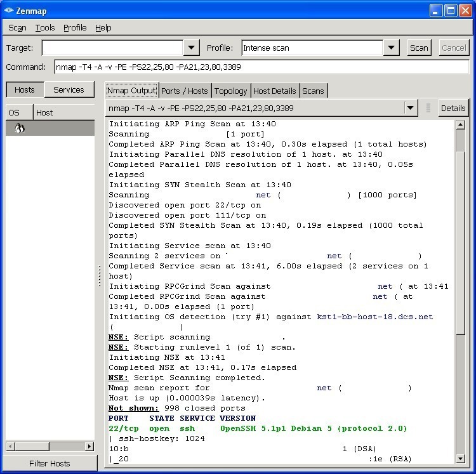This screenshot has width=476, height=474.
Task: Click the pane splitter dotted handle
Action: [x=100, y=275]
